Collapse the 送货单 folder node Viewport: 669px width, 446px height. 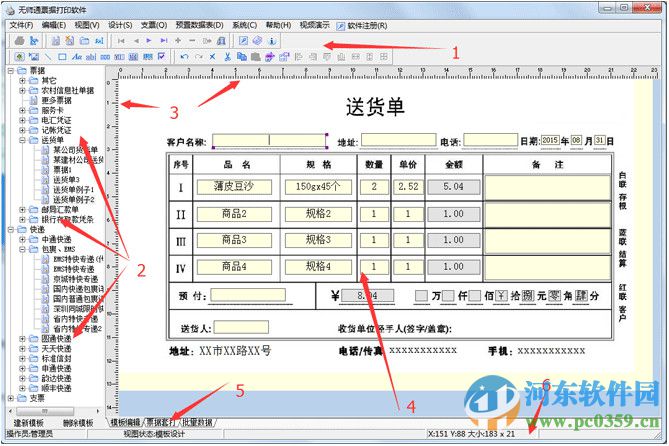pos(22,140)
